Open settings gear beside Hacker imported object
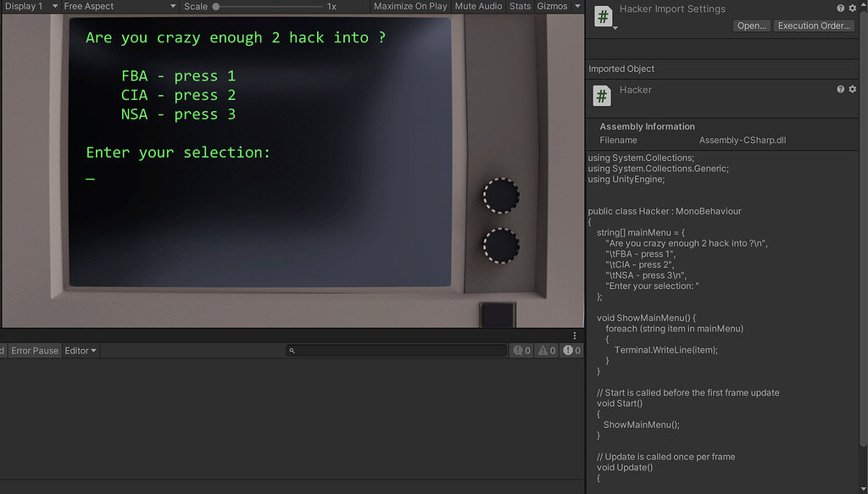868x494 pixels. (x=853, y=89)
